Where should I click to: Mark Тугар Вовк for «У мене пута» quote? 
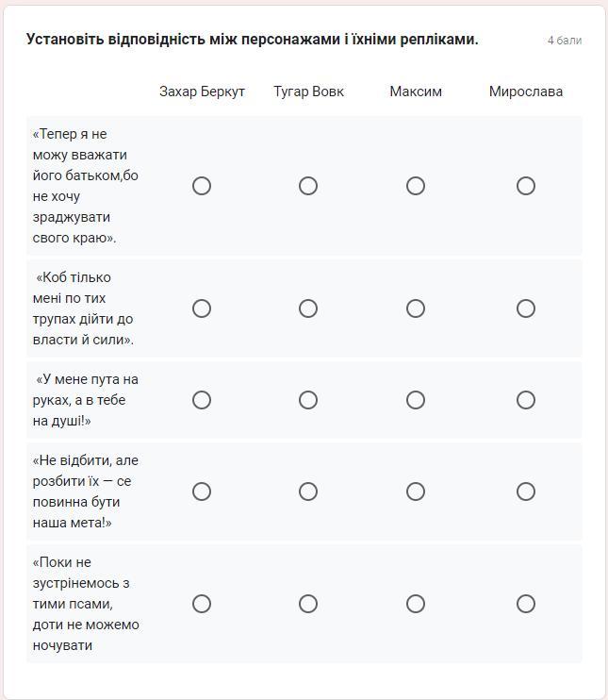point(308,400)
